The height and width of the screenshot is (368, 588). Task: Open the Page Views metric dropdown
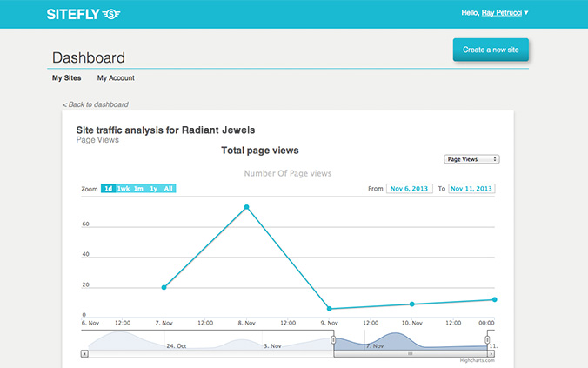471,159
